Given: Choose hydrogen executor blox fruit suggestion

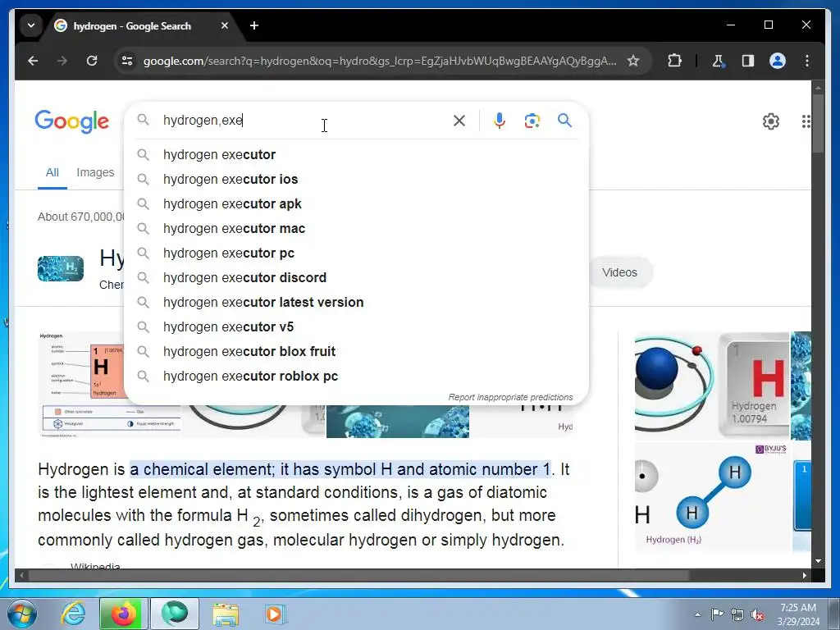Looking at the screenshot, I should point(356,352).
